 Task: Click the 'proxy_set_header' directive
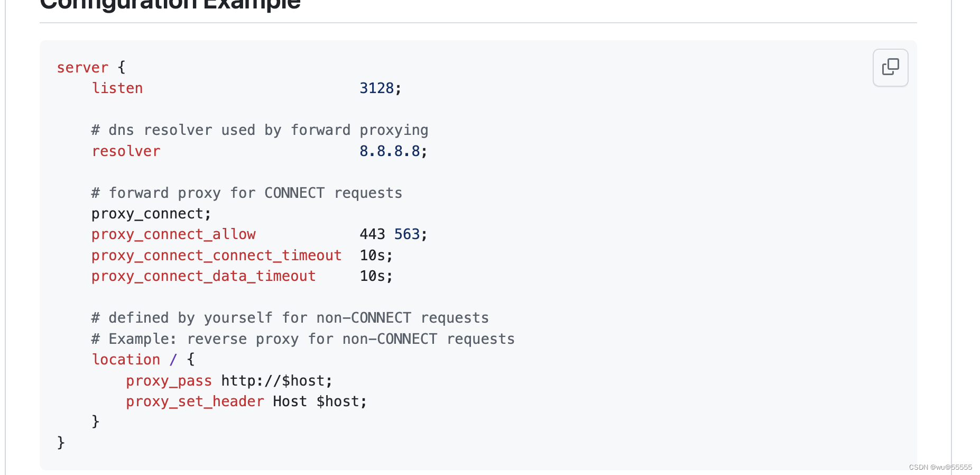(195, 401)
